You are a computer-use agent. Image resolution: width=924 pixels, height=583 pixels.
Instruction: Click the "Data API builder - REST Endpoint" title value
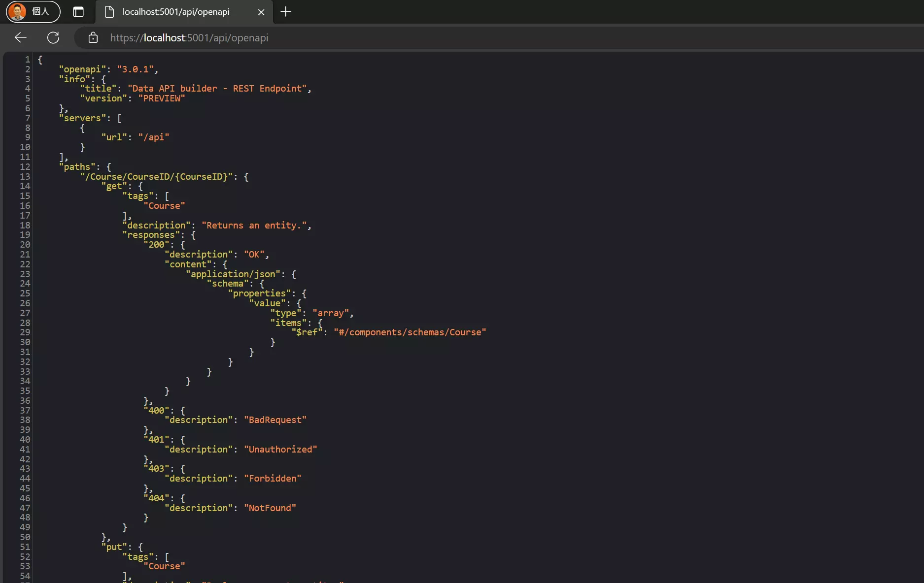tap(217, 89)
